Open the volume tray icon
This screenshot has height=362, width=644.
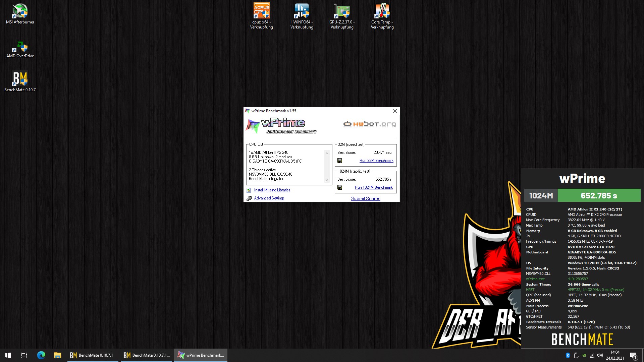(600, 355)
